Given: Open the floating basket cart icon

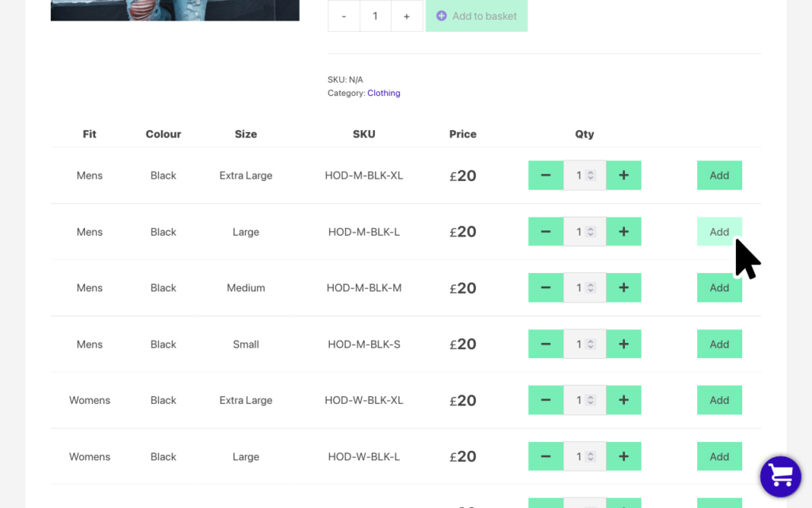Looking at the screenshot, I should (780, 476).
